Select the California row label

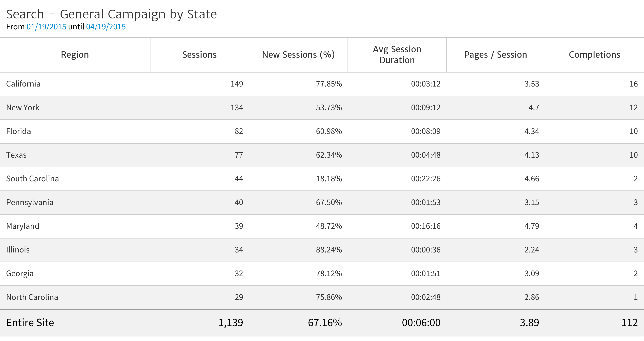point(23,84)
